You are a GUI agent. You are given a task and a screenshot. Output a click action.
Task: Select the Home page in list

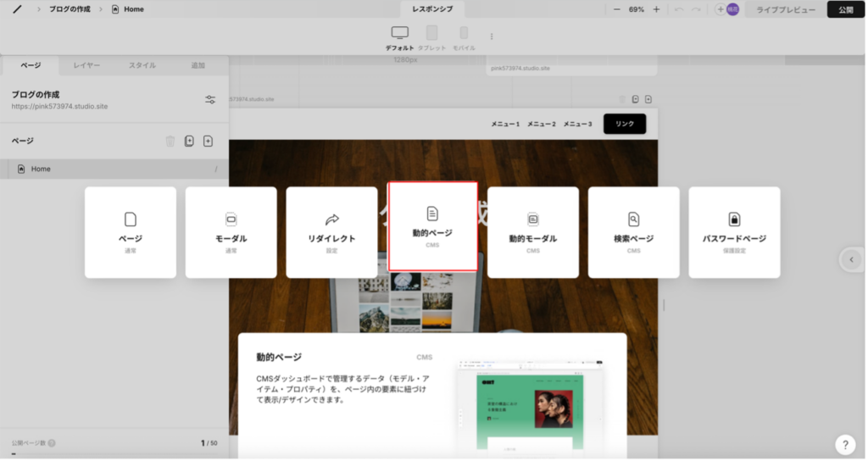click(x=41, y=169)
